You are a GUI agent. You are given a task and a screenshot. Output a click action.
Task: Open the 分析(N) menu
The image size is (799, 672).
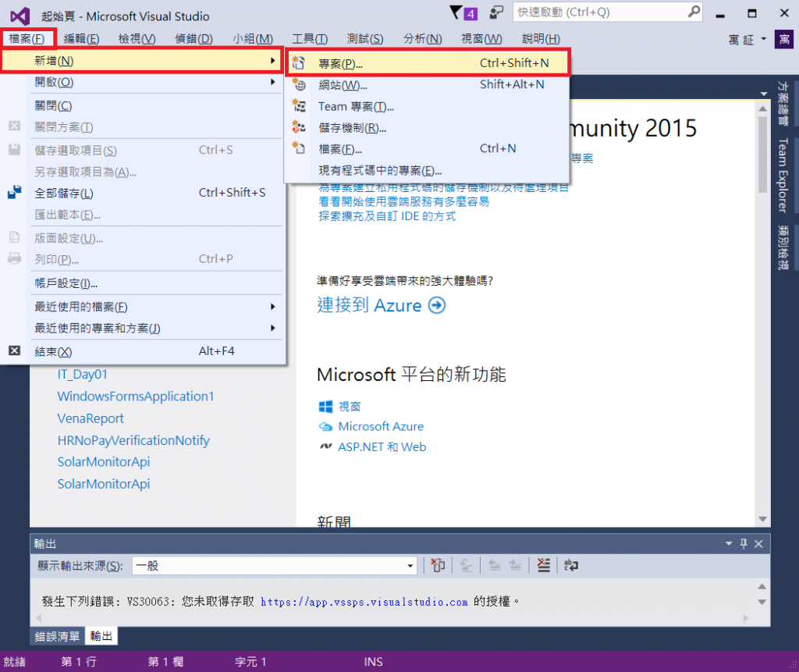422,39
